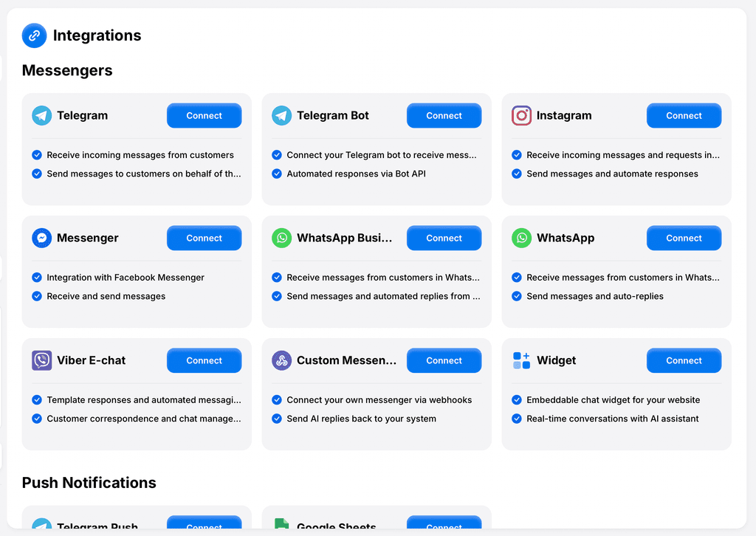The height and width of the screenshot is (536, 756).
Task: Click the 'Widget' card title
Action: tap(557, 360)
